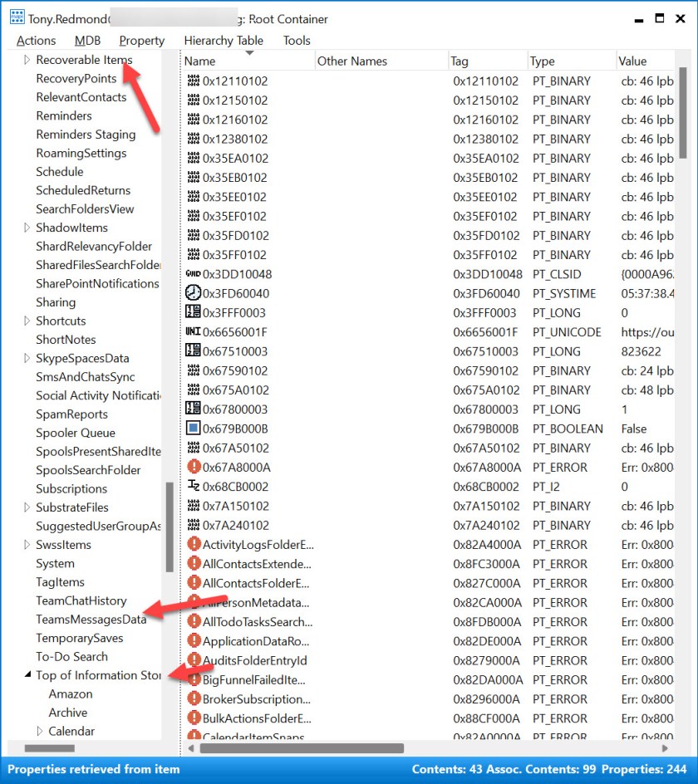Expand the SubstrateFiles folder
698x784 pixels.
pos(27,507)
